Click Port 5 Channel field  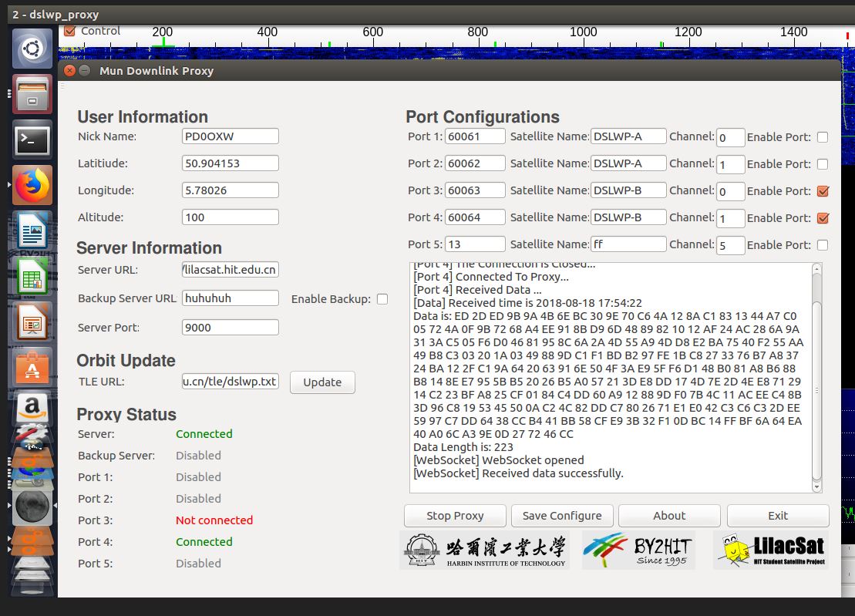(731, 245)
